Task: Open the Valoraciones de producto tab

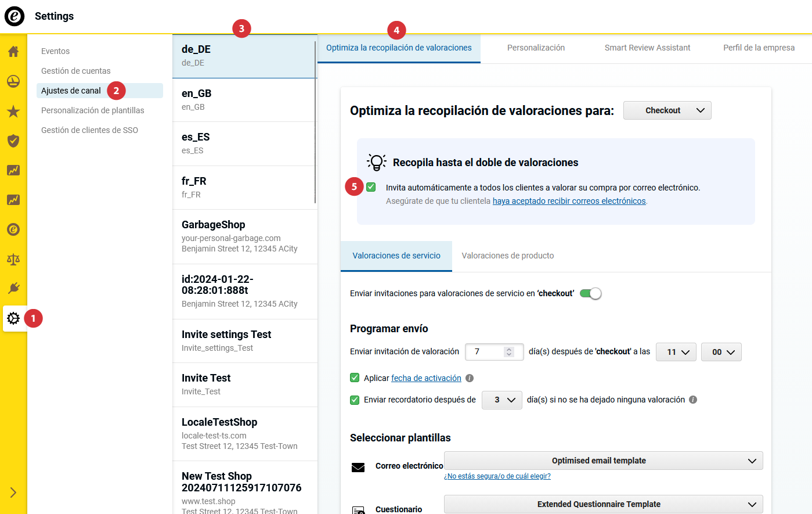Action: point(507,256)
